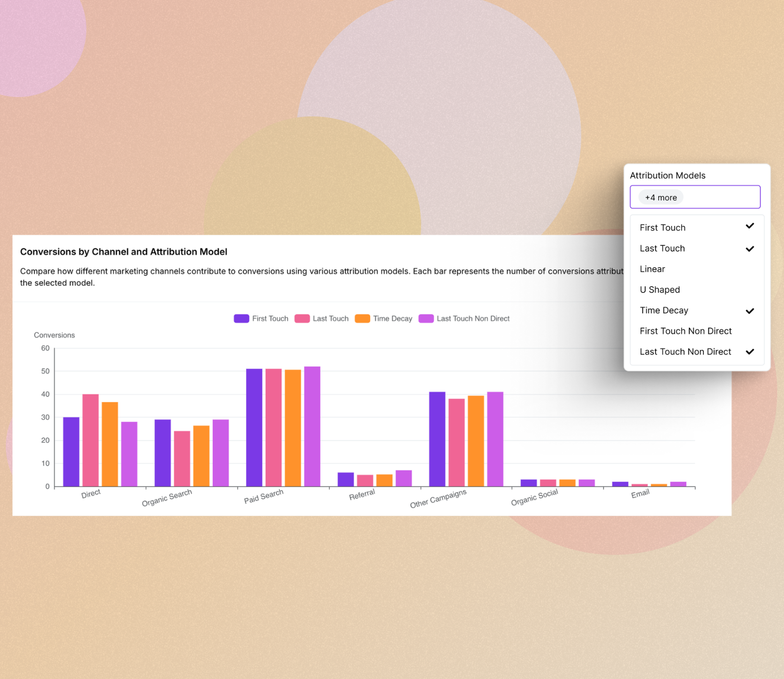Click 'Conversions by Channel and Attribution Model' heading
Screen dimensions: 784x679
point(124,252)
